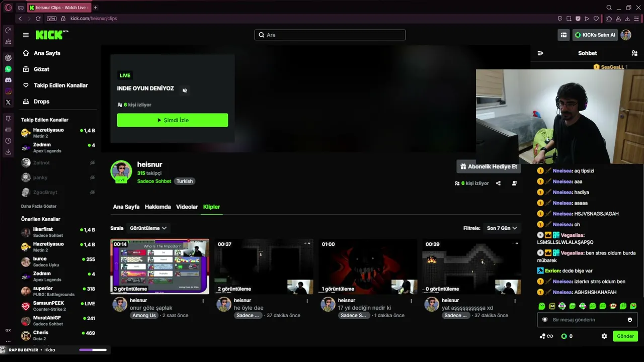Click the Abonelik Hediye Et button
The height and width of the screenshot is (362, 644).
489,166
